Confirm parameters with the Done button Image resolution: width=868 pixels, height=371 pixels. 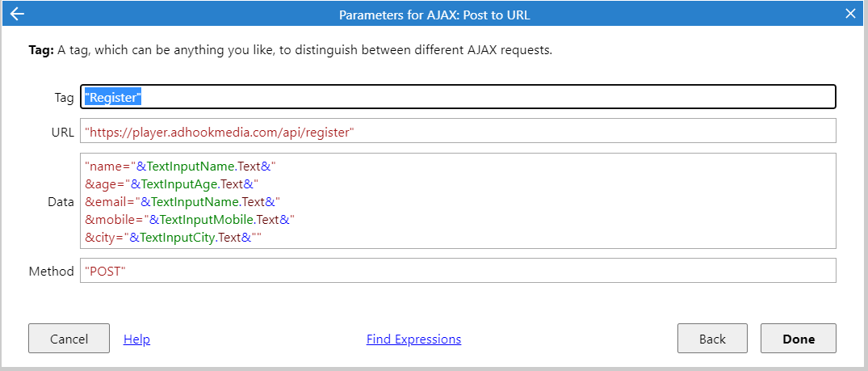pyautogui.click(x=799, y=339)
